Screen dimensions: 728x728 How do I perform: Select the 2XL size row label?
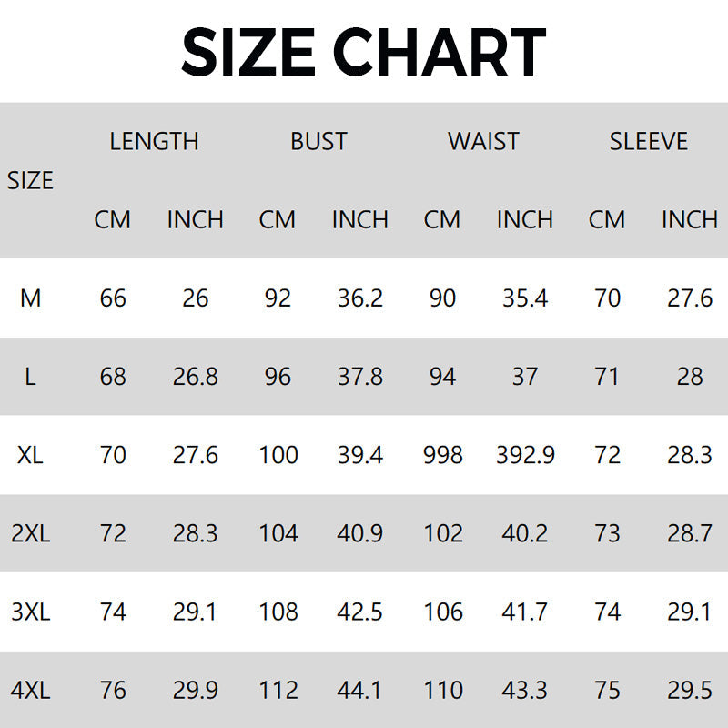point(30,532)
